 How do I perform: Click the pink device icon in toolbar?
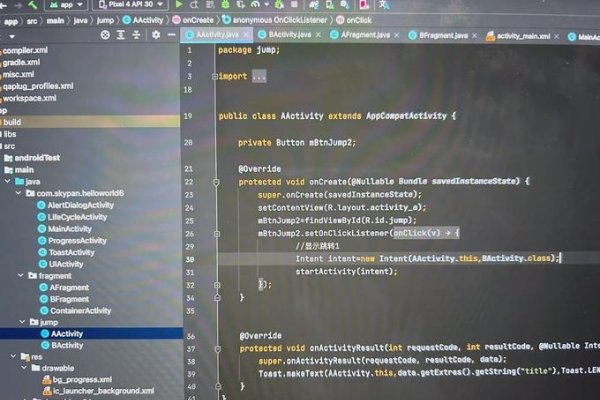point(364,5)
